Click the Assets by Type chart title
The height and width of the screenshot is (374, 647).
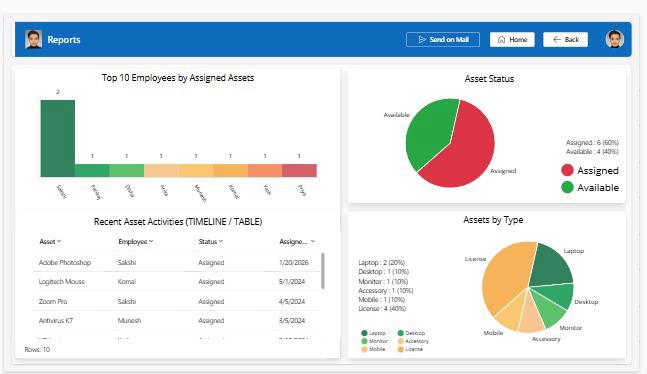point(493,220)
